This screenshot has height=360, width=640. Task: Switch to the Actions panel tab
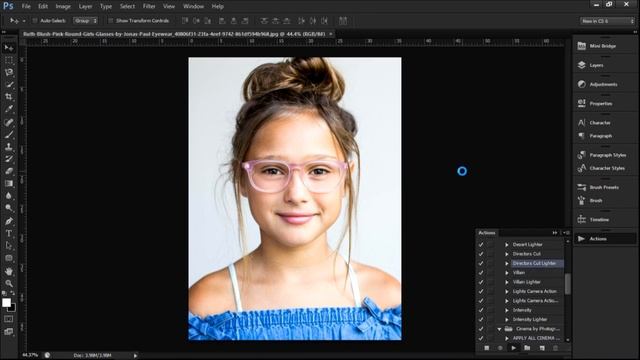[x=487, y=233]
